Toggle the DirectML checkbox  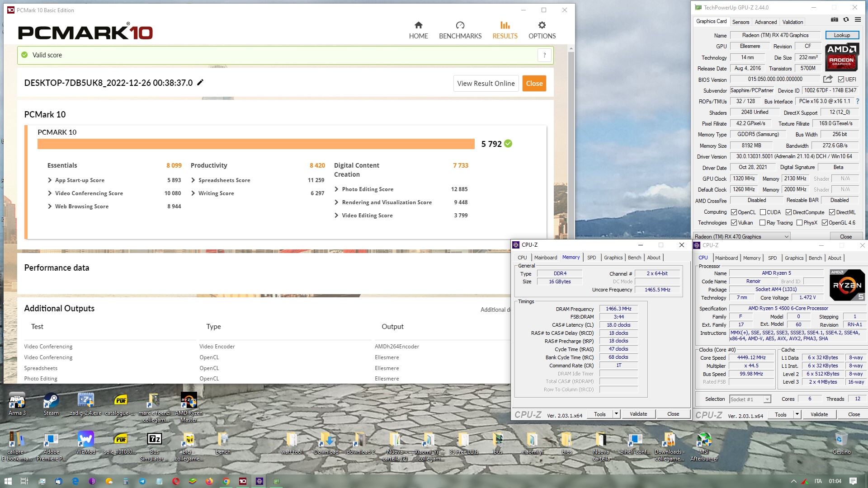pos(832,212)
